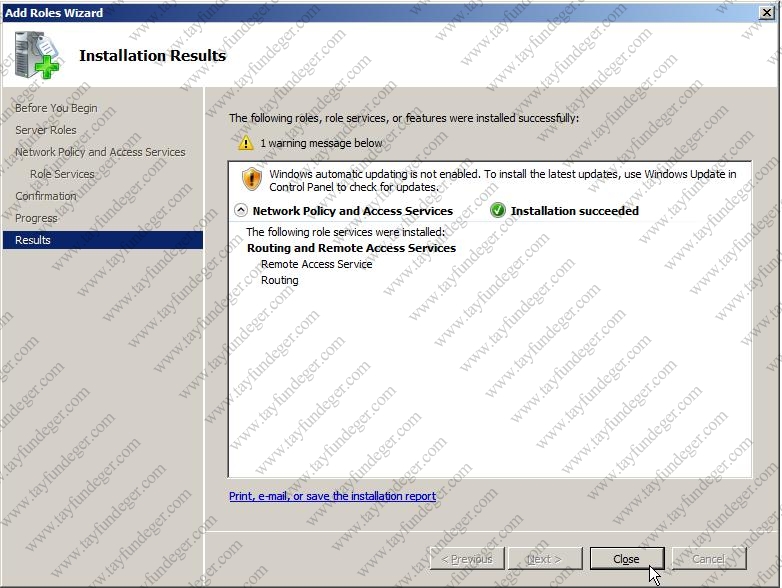The image size is (782, 588).
Task: Open Network Policy and Access Services step
Action: point(100,152)
